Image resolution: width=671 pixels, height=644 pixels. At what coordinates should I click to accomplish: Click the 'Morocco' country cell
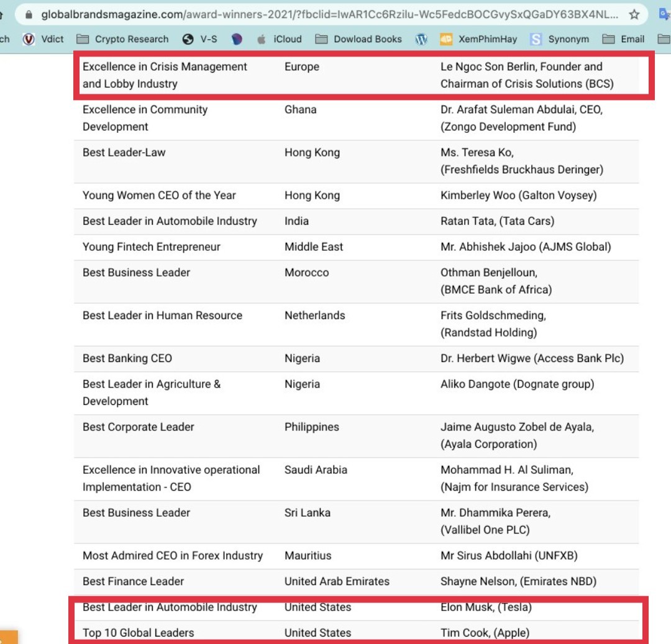pos(306,273)
